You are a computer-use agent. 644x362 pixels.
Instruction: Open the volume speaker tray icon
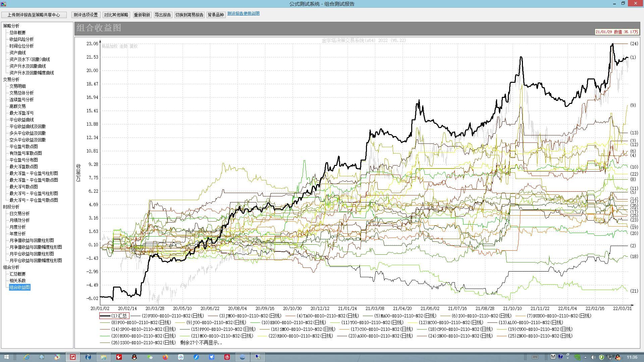593,357
